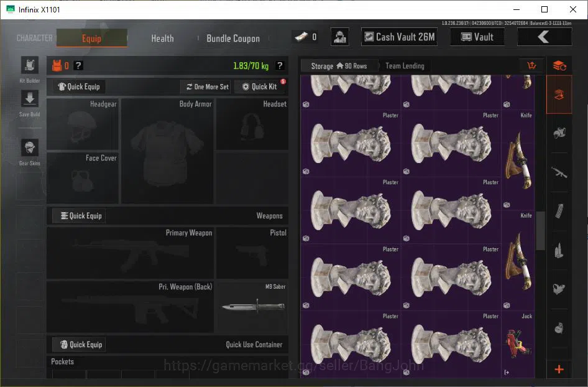This screenshot has width=588, height=387.
Task: Open the CHARACTER section label
Action: [35, 39]
